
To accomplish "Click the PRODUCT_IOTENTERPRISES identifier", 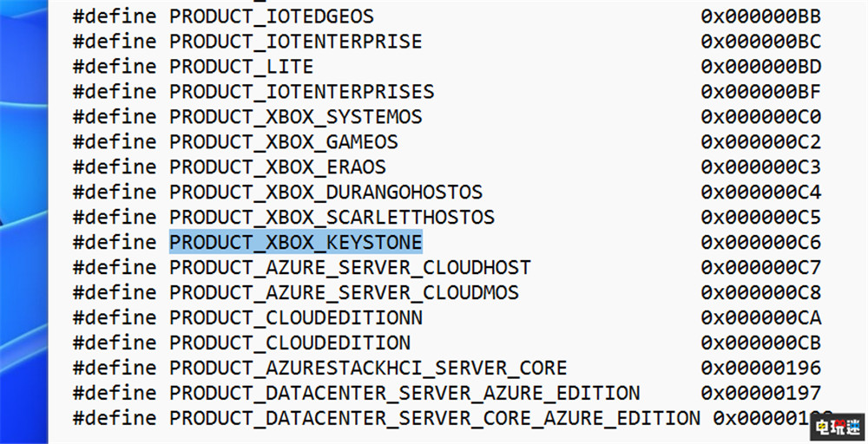I will point(301,91).
